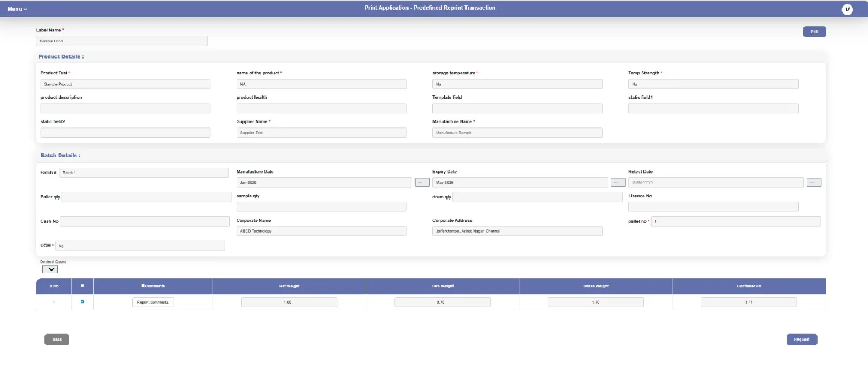Click the Product Details section heading

click(x=61, y=56)
